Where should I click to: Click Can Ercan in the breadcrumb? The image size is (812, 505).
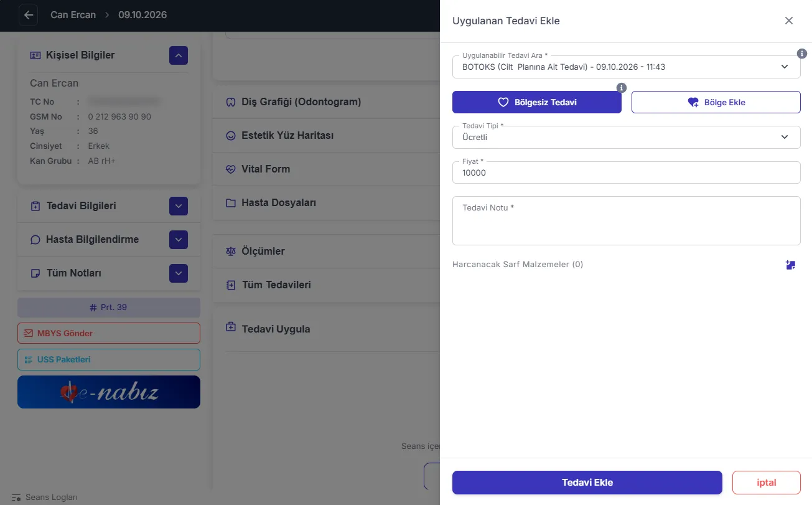(x=73, y=15)
